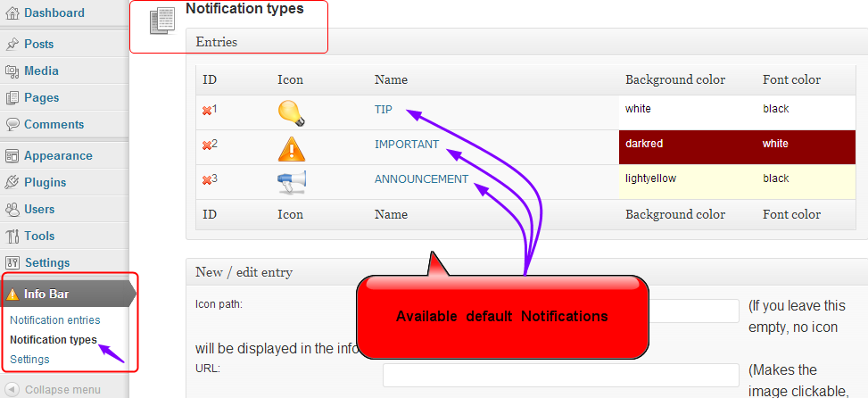Open Pages in the admin menu
Screen dimensions: 868x398
click(x=42, y=97)
